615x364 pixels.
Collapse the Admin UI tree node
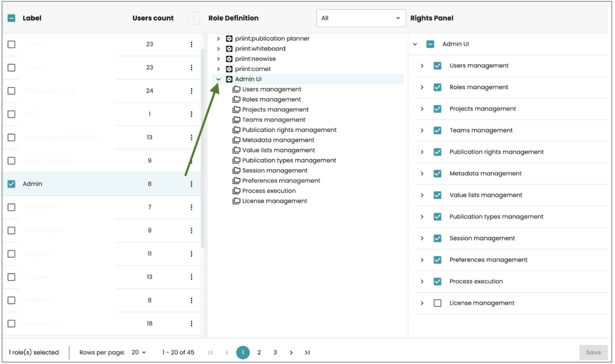(x=218, y=79)
